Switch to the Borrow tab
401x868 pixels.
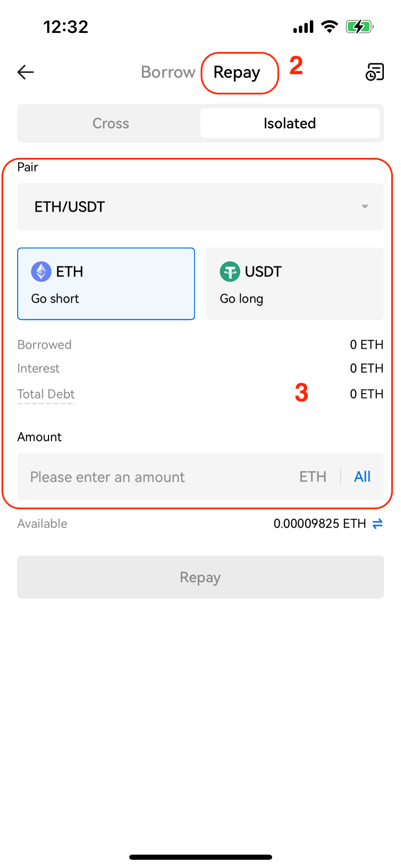pos(168,72)
